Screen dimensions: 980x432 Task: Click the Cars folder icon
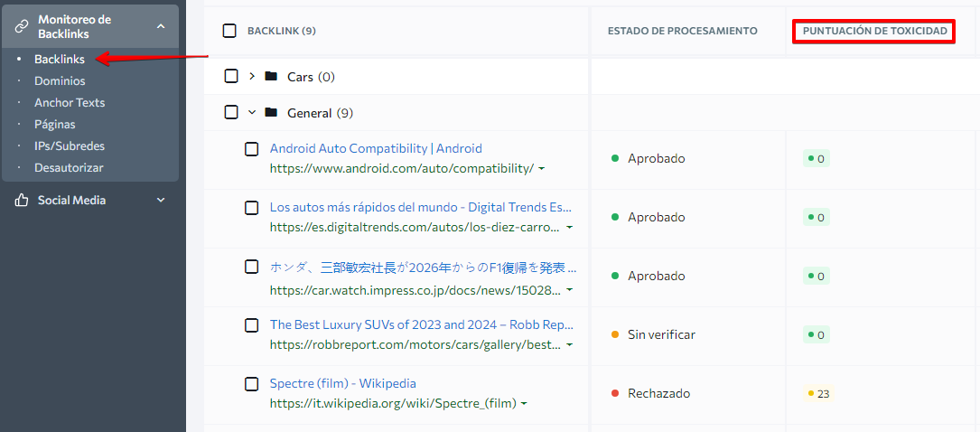click(271, 76)
